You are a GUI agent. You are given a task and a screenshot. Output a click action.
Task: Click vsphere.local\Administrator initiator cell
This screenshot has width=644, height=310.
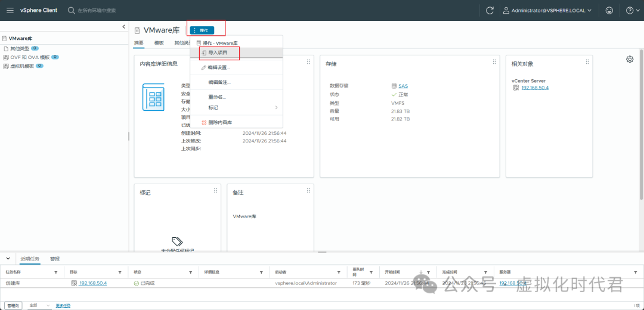(x=306, y=283)
